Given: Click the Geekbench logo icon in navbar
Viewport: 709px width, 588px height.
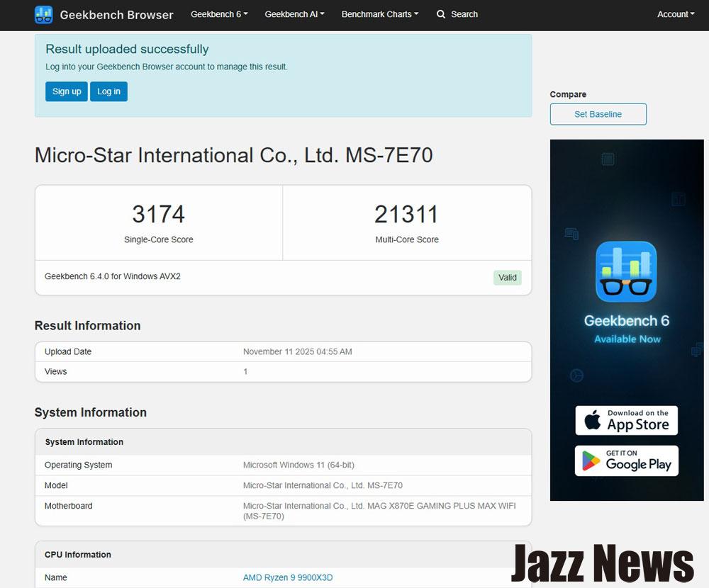Looking at the screenshot, I should click(x=44, y=15).
